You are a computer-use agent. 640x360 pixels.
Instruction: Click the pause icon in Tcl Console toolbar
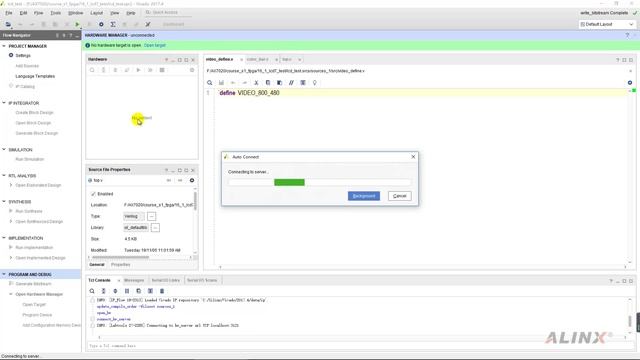[127, 291]
